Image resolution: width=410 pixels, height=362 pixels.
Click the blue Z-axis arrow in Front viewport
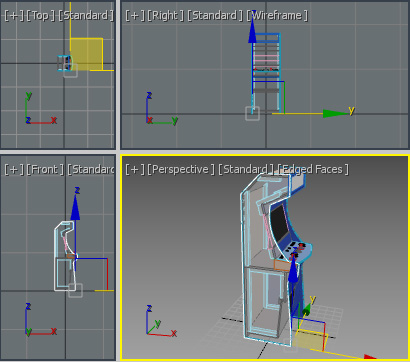point(76,207)
